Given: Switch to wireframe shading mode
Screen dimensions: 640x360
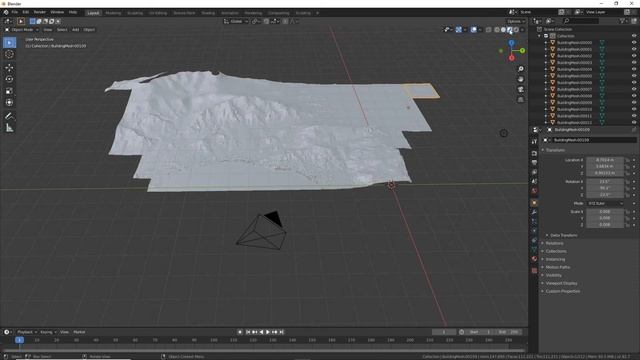Looking at the screenshot, I should click(497, 30).
